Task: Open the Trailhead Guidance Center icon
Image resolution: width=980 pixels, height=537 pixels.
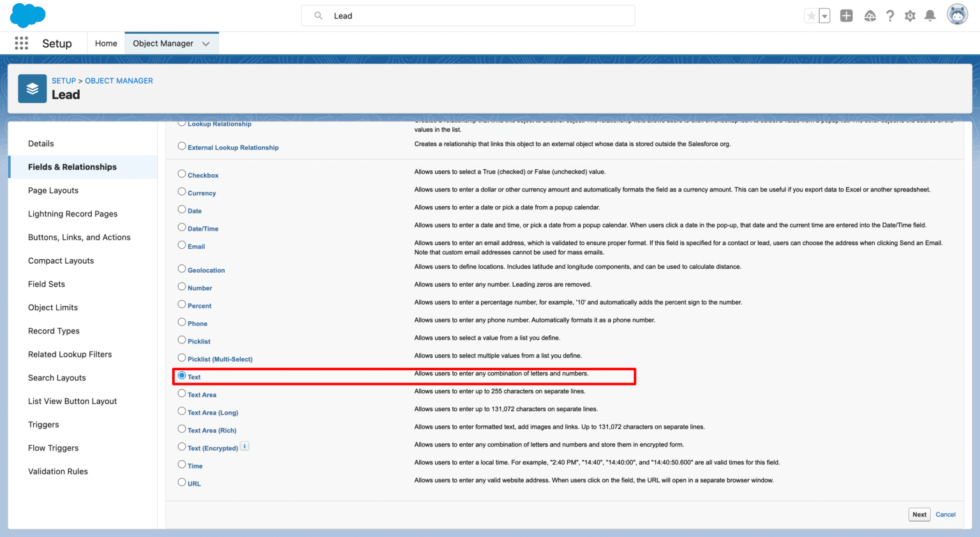Action: [870, 15]
